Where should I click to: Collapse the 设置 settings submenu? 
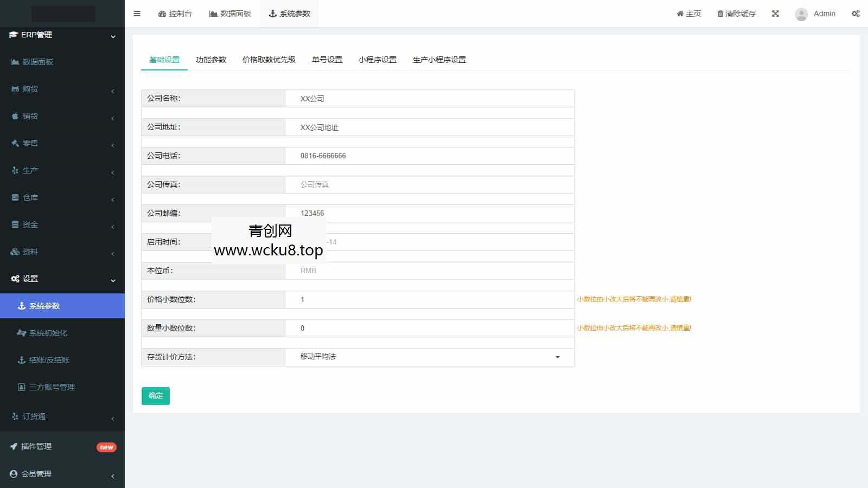coord(30,278)
